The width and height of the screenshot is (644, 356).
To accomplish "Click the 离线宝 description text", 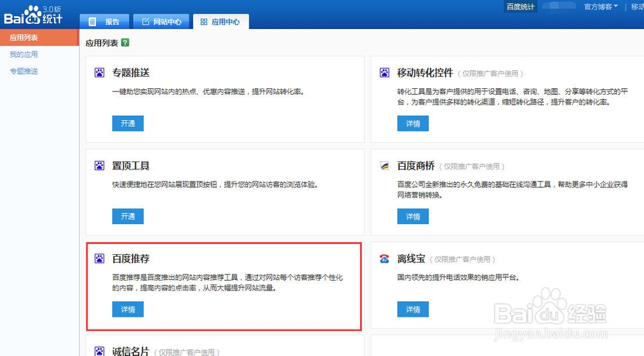I will coord(459,277).
